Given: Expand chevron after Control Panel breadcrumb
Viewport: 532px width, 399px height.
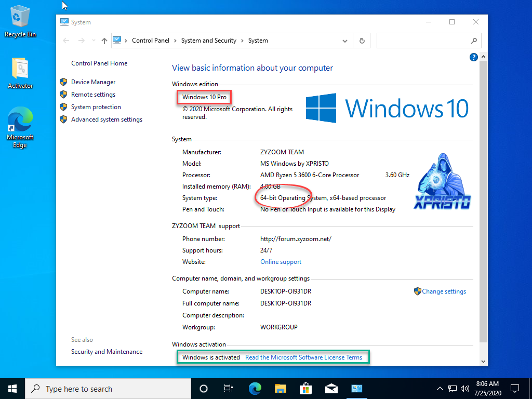Looking at the screenshot, I should [176, 41].
